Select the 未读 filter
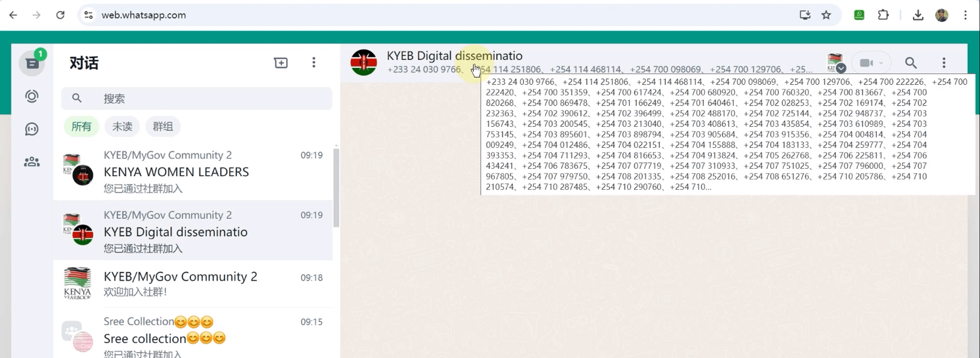This screenshot has height=358, width=980. coord(122,126)
